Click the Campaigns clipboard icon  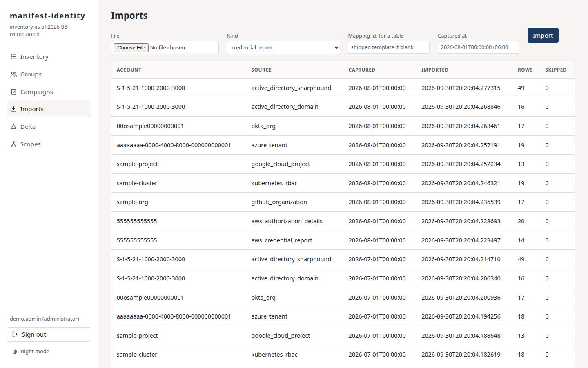point(13,92)
